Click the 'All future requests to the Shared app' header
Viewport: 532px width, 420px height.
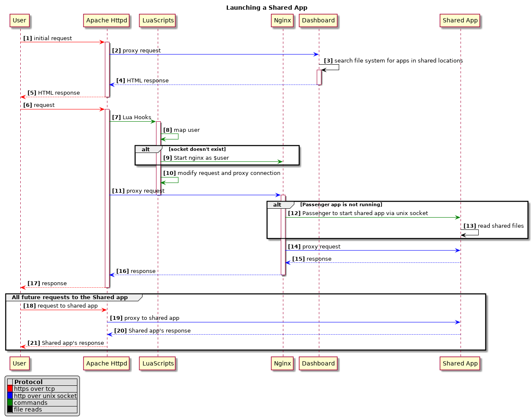(x=70, y=297)
